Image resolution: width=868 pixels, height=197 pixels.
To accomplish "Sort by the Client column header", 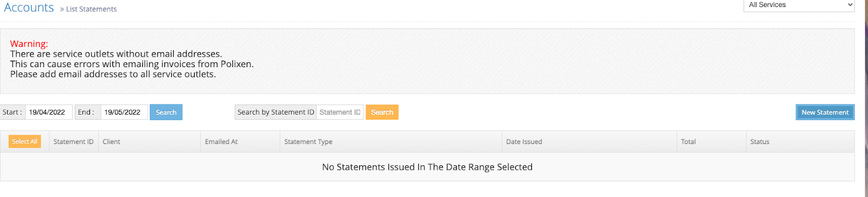I will pos(111,142).
